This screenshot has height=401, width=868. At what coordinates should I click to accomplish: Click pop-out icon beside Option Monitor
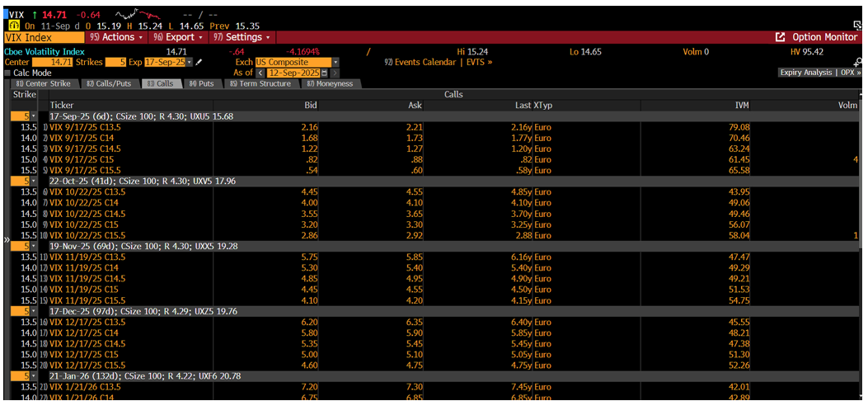click(781, 37)
